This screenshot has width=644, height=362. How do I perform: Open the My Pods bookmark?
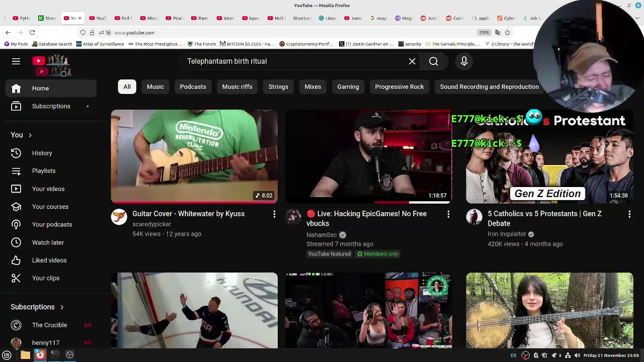[16, 44]
